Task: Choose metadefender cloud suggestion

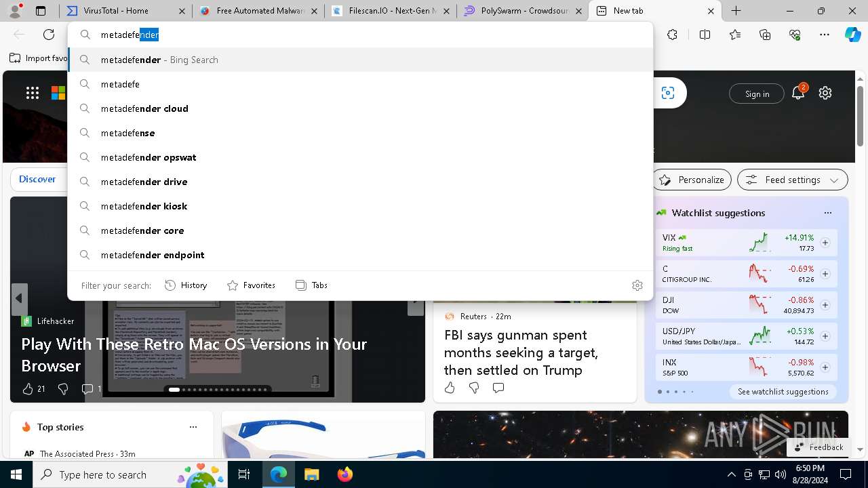Action: 361,108
